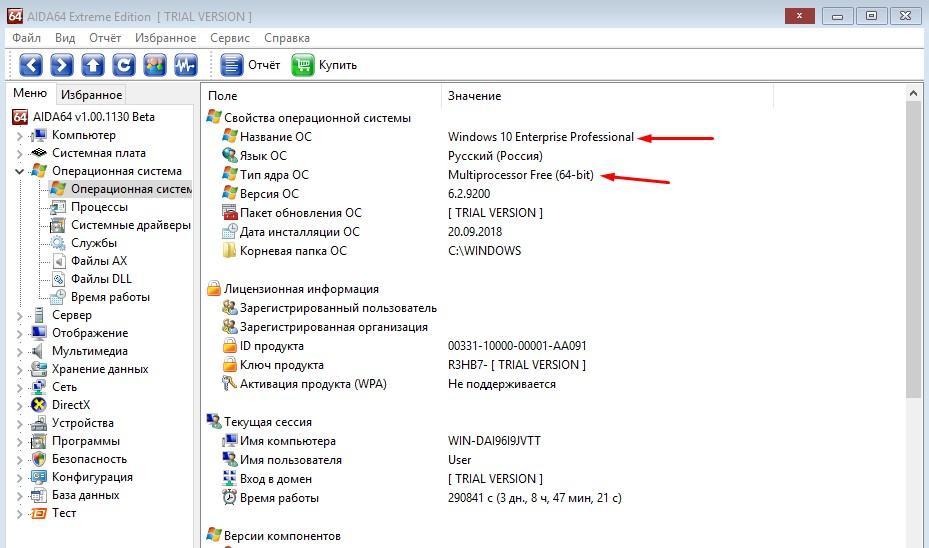The width and height of the screenshot is (929, 548).
Task: Click the Хранение данных drive icon
Action: [39, 368]
